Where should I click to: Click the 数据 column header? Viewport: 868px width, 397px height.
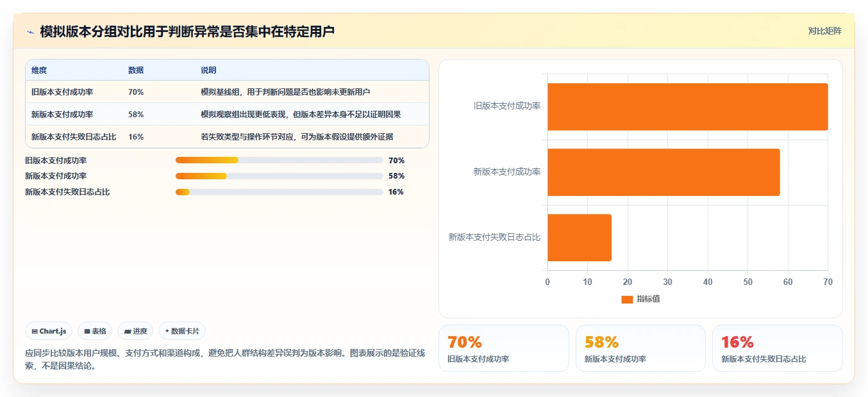pos(136,70)
